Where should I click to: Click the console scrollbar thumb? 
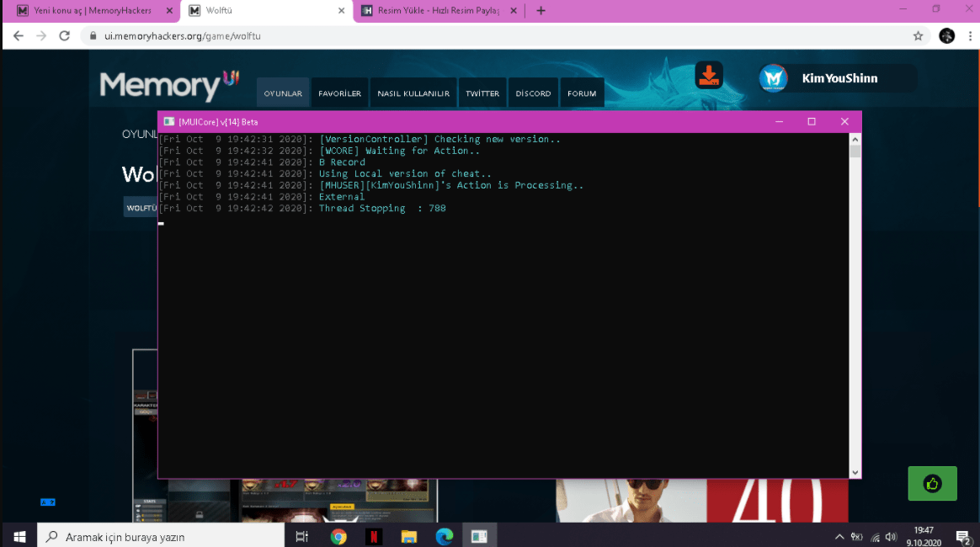[x=855, y=151]
